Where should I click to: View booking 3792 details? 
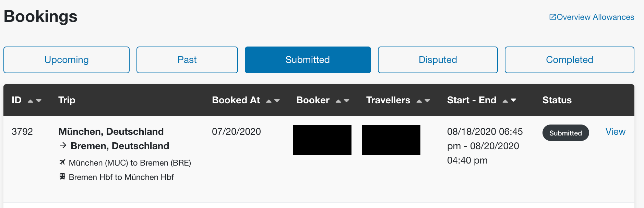[x=616, y=132]
